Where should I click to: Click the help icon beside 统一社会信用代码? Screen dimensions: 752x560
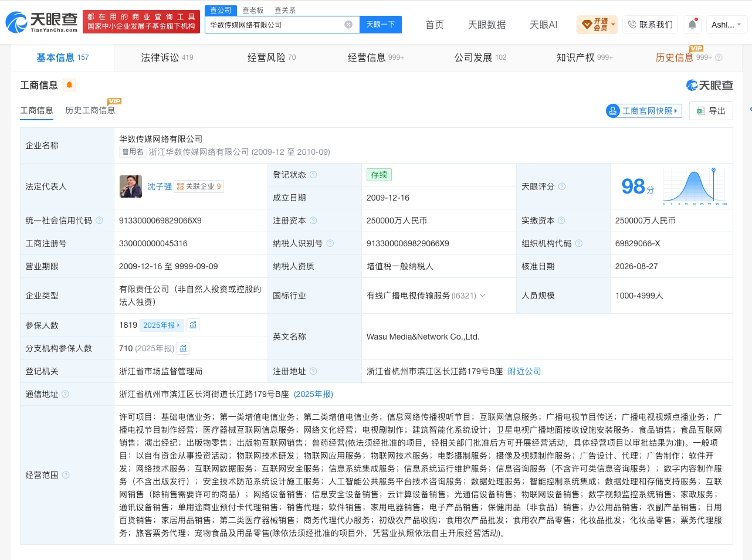tap(99, 220)
